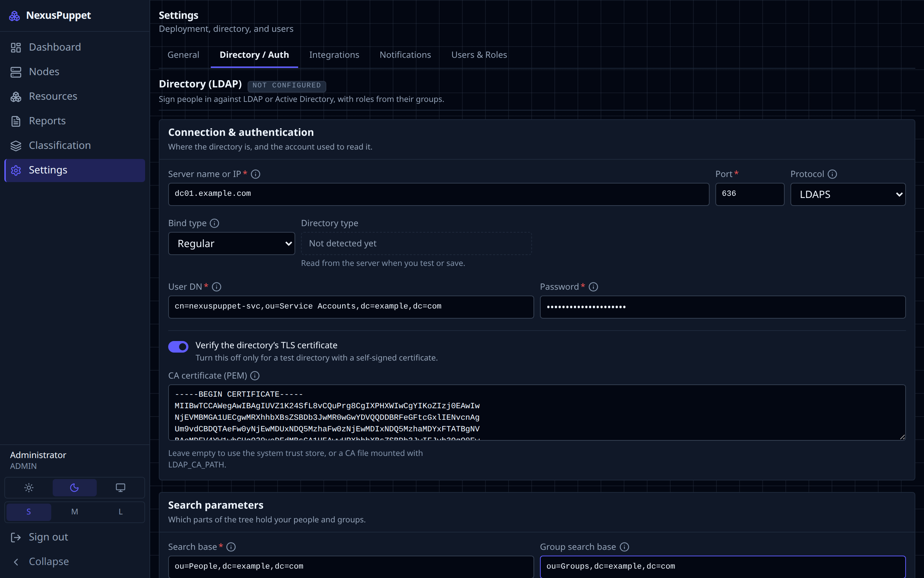Screen dimensions: 924x578
Task: Click info icon next to Server name or IP
Action: (256, 174)
